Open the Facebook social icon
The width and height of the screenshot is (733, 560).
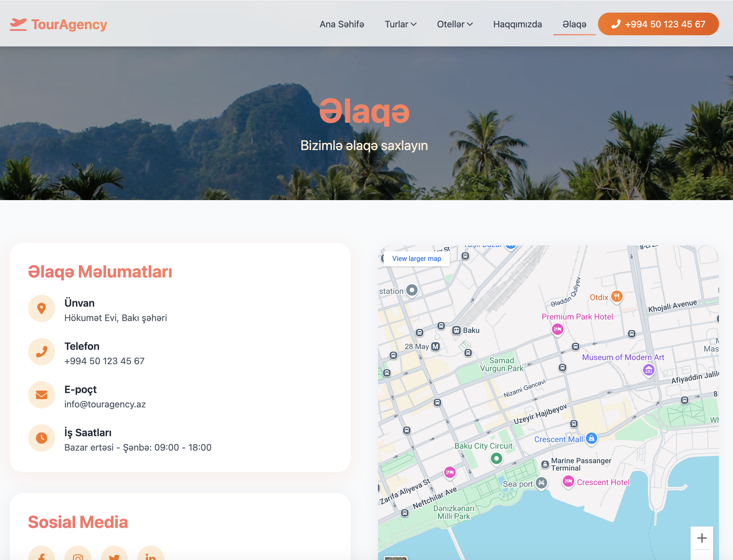pos(41,554)
